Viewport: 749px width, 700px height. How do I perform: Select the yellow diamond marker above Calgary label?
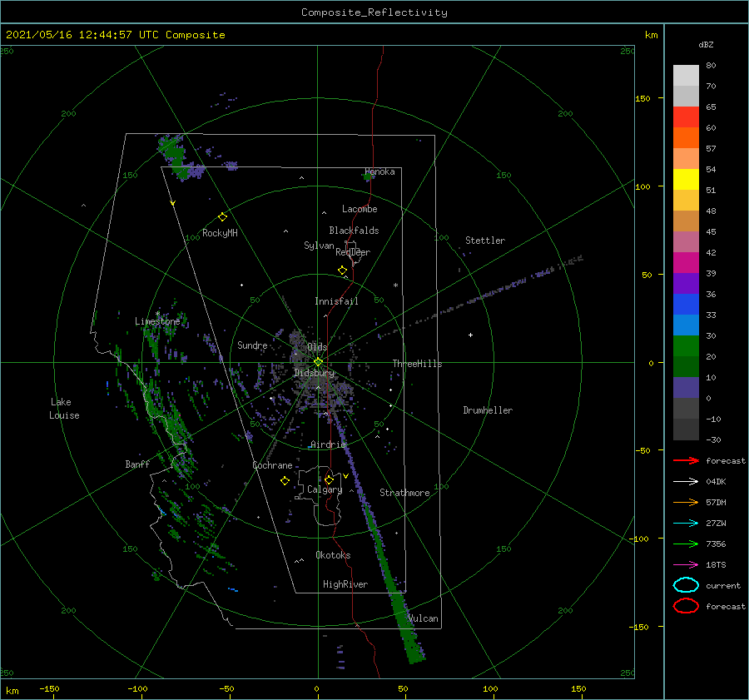point(329,479)
